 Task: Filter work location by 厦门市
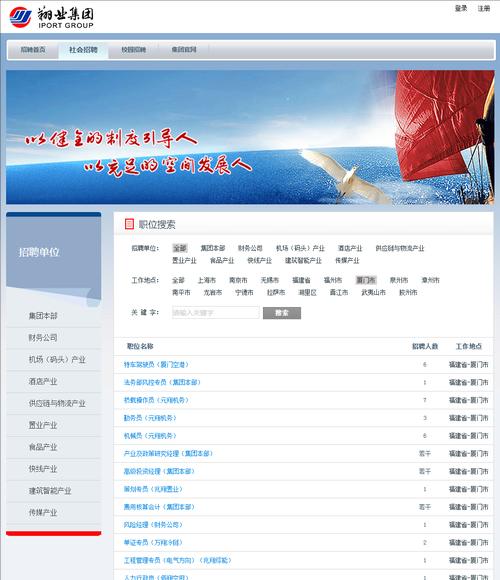click(366, 280)
